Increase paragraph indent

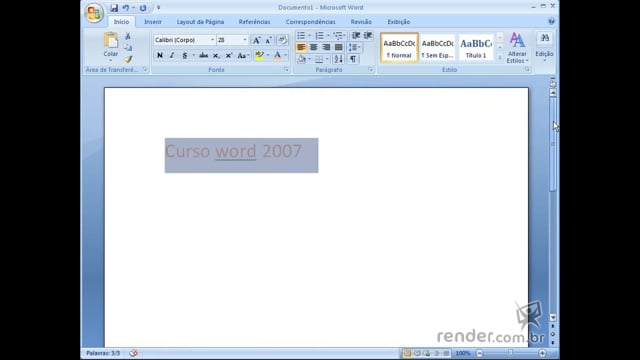368,36
